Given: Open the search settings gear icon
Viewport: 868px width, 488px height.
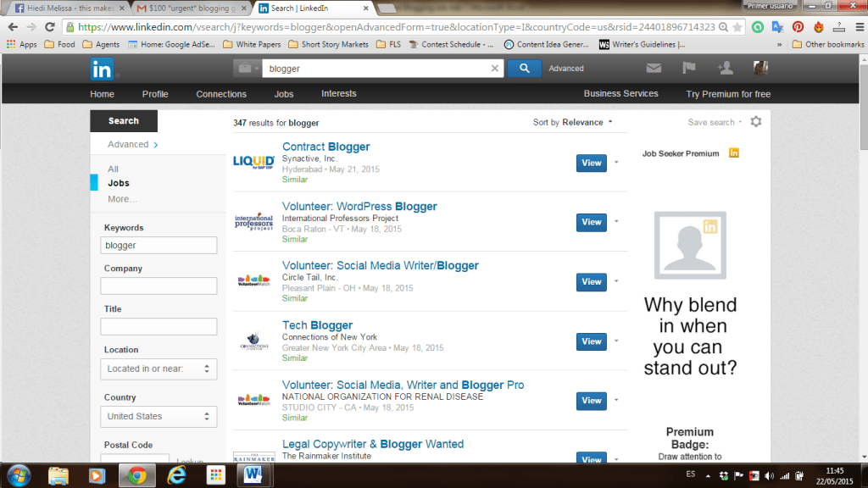Looking at the screenshot, I should tap(755, 122).
